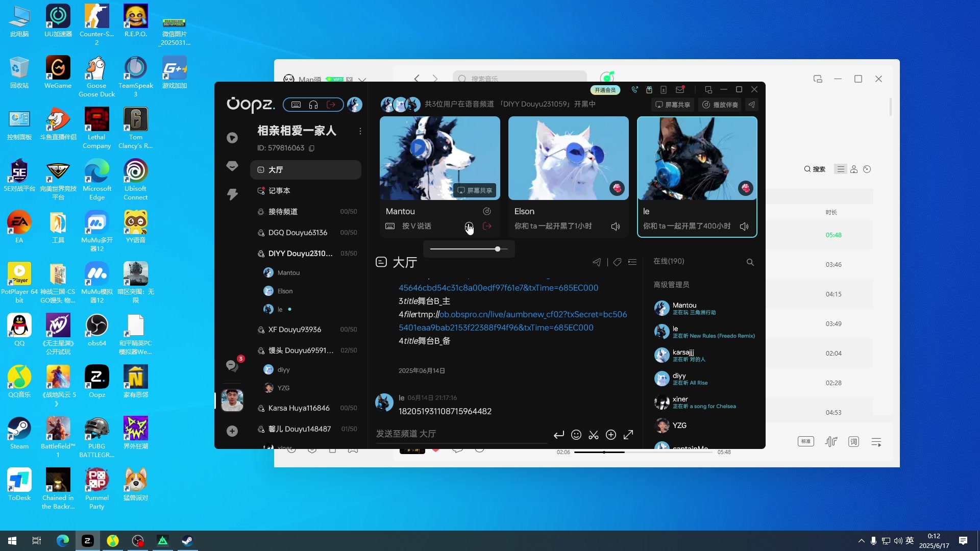Click the paper plane share icon beside 播放伴奏
This screenshot has height=551, width=980.
coord(752,105)
